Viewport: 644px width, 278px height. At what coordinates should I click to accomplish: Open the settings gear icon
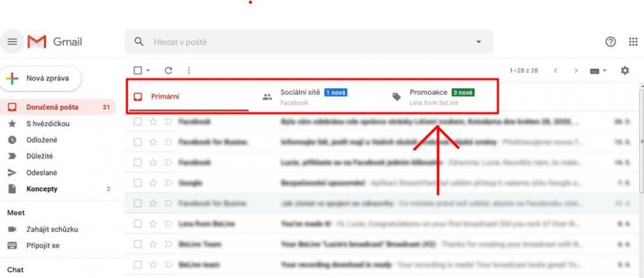coord(625,70)
